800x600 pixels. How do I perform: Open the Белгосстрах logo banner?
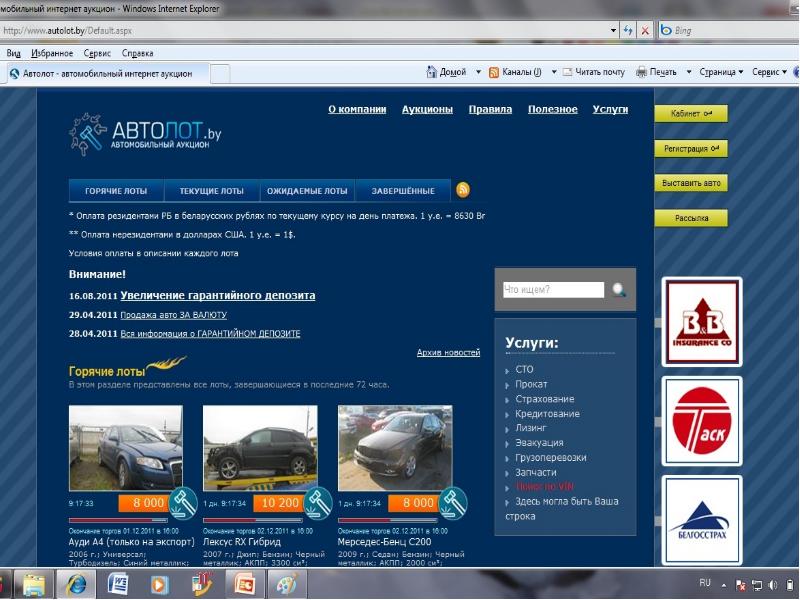(x=702, y=520)
